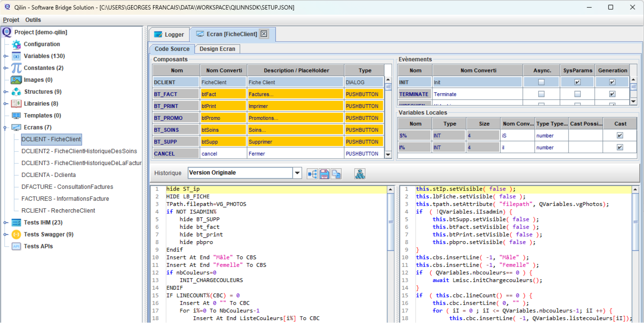Click the Configuration gear icon in project tree
The width and height of the screenshot is (644, 323).
[x=16, y=44]
